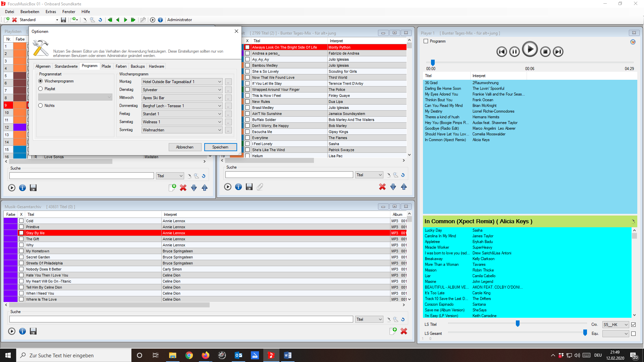Open the Montag program dropdown
644x362 pixels.
[219, 82]
